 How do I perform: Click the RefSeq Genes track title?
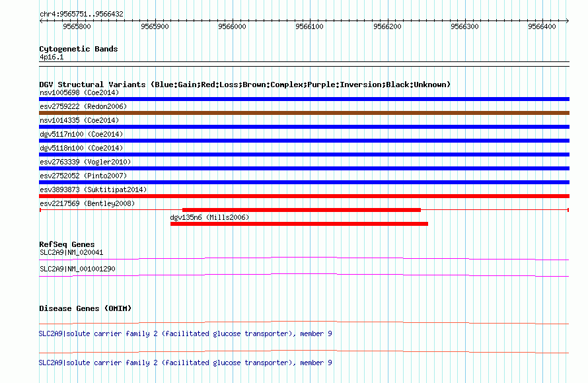67,244
